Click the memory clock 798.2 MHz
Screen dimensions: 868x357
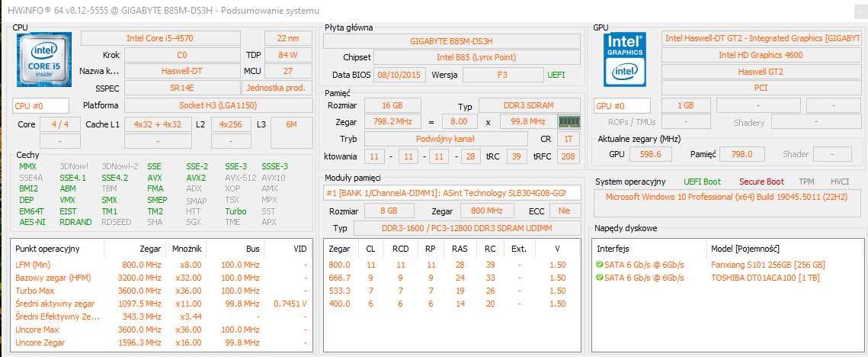click(x=392, y=121)
